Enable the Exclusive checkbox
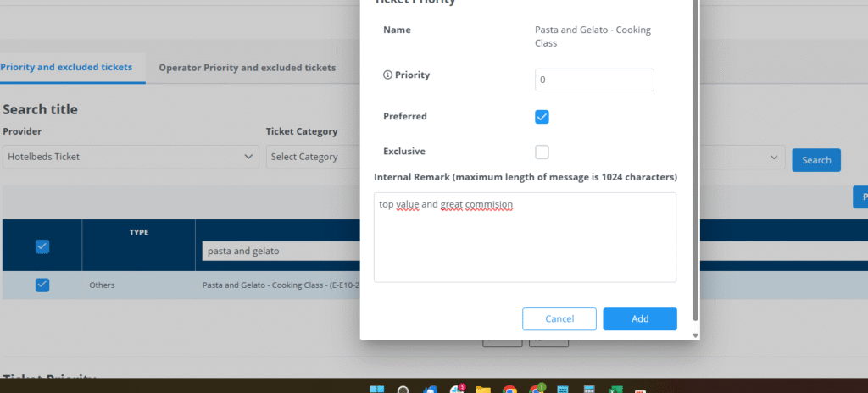The width and height of the screenshot is (868, 393). click(542, 152)
